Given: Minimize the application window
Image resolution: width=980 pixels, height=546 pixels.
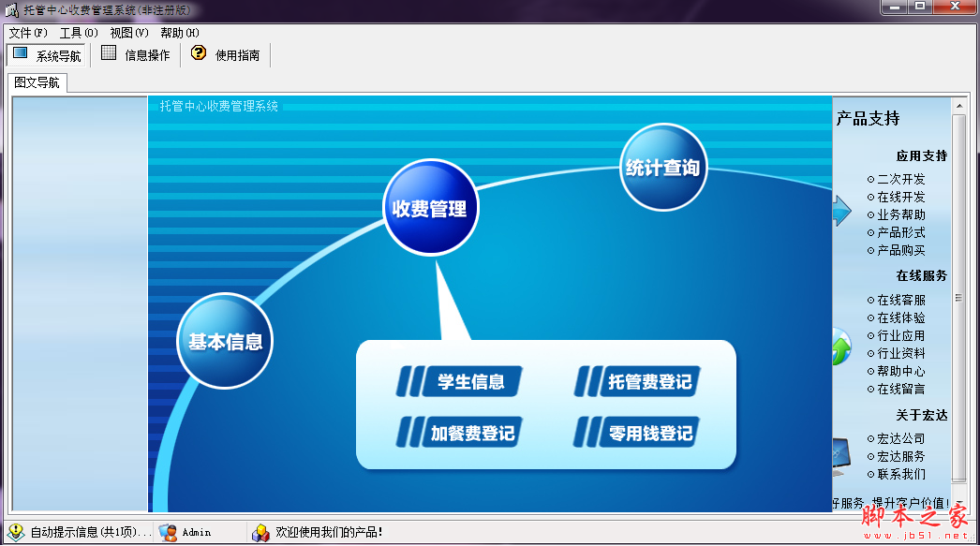Looking at the screenshot, I should [895, 7].
